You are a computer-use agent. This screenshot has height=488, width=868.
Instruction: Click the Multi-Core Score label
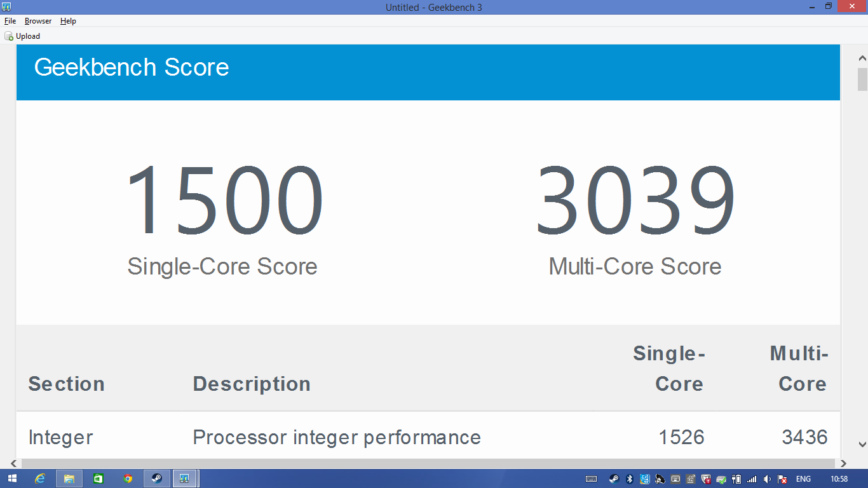coord(635,266)
